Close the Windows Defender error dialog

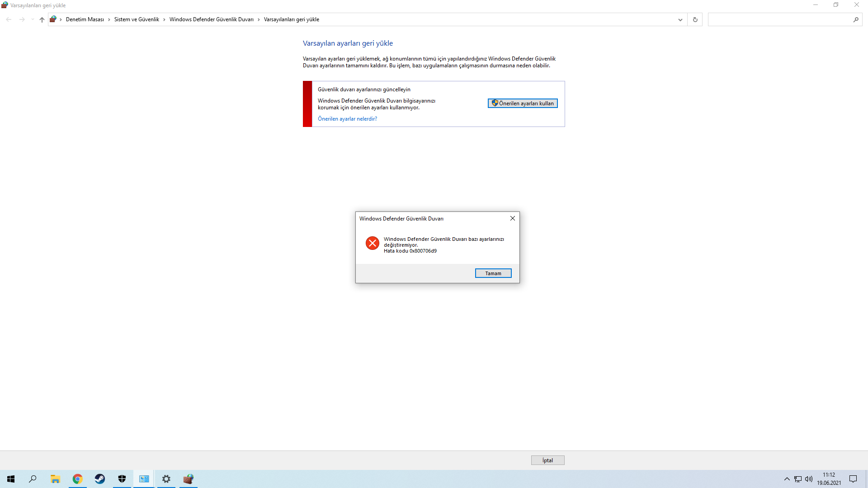pos(512,218)
